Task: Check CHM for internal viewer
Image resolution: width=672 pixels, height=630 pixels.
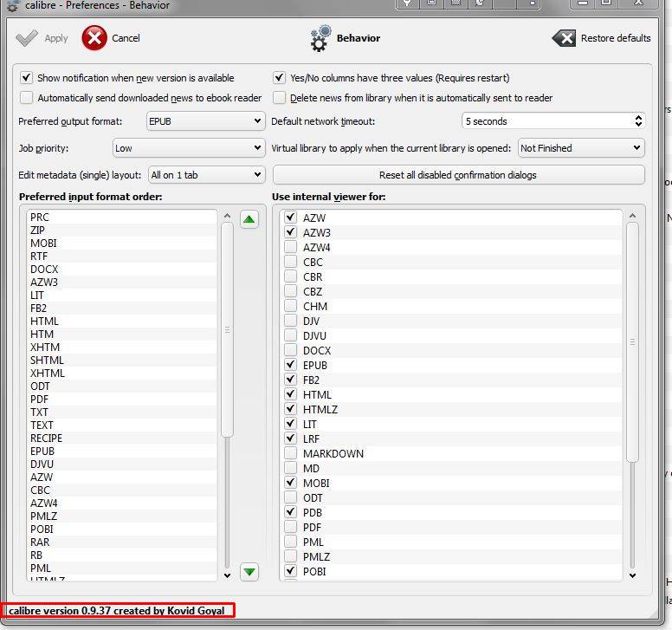Action: [291, 306]
